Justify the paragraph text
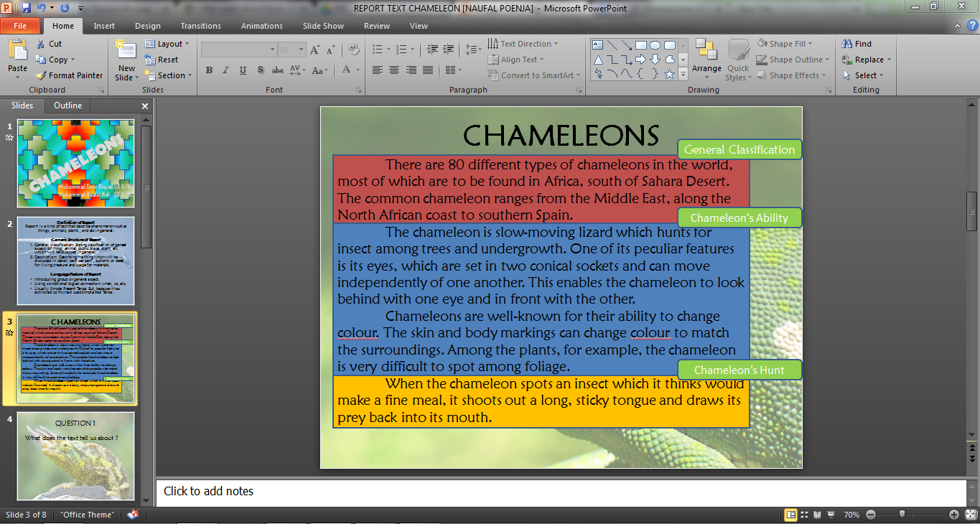The width and height of the screenshot is (980, 524). (428, 70)
